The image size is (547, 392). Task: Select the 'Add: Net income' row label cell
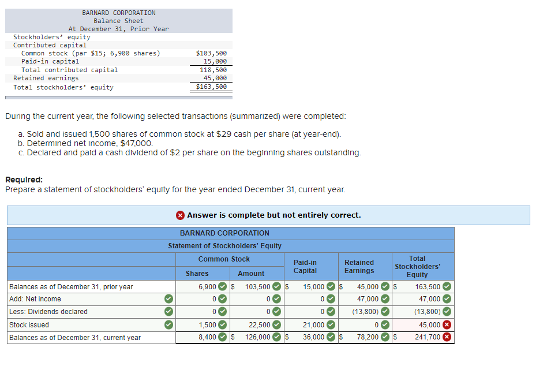coord(91,299)
